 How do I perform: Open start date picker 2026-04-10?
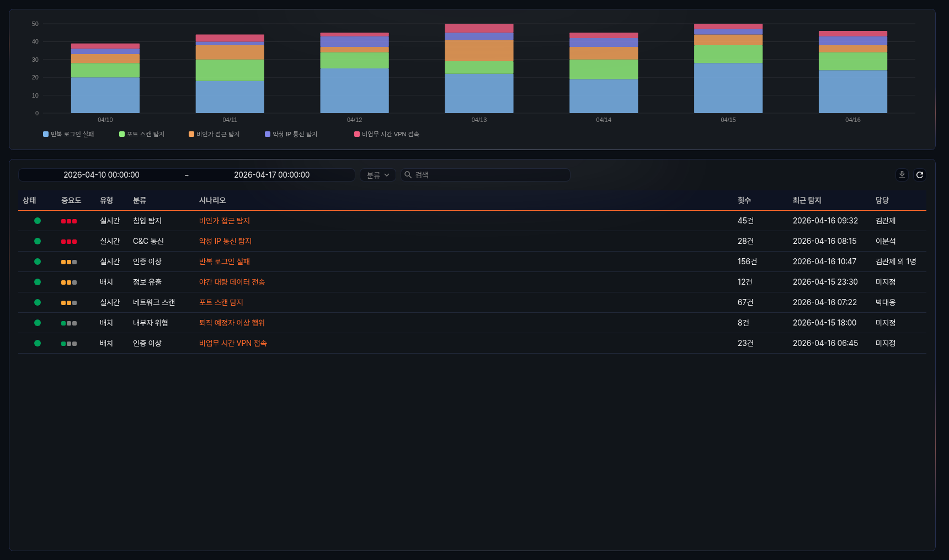click(102, 175)
